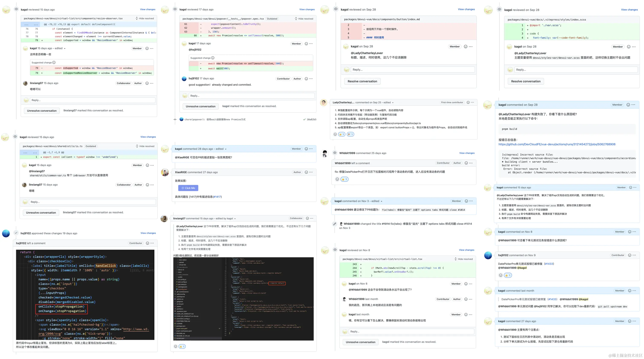Screen dimensions: 644x359
Task: Click rocket reaction on LadyChatterleyLover's comment
Action: point(350,134)
